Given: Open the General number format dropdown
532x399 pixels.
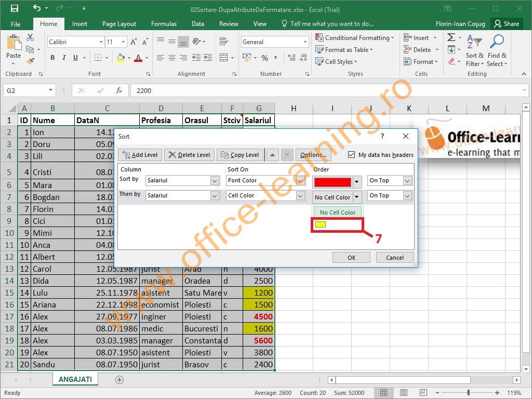Looking at the screenshot, I should (x=305, y=42).
